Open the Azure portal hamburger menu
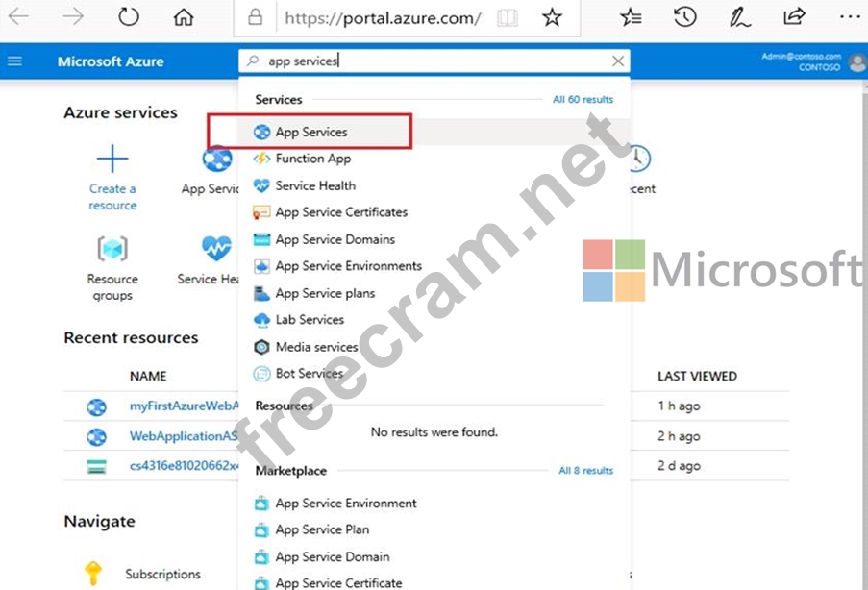Screen dimensions: 868x590 coord(14,61)
